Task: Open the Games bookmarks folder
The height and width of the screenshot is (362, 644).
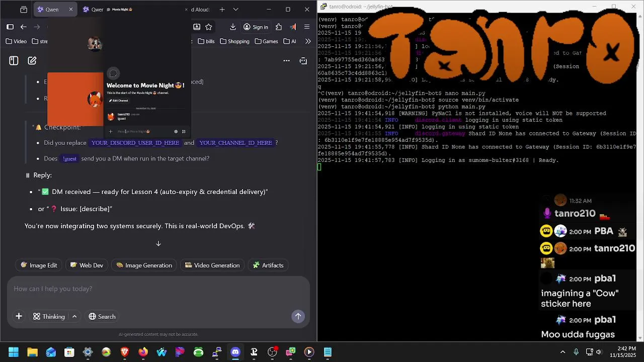Action: [266, 41]
